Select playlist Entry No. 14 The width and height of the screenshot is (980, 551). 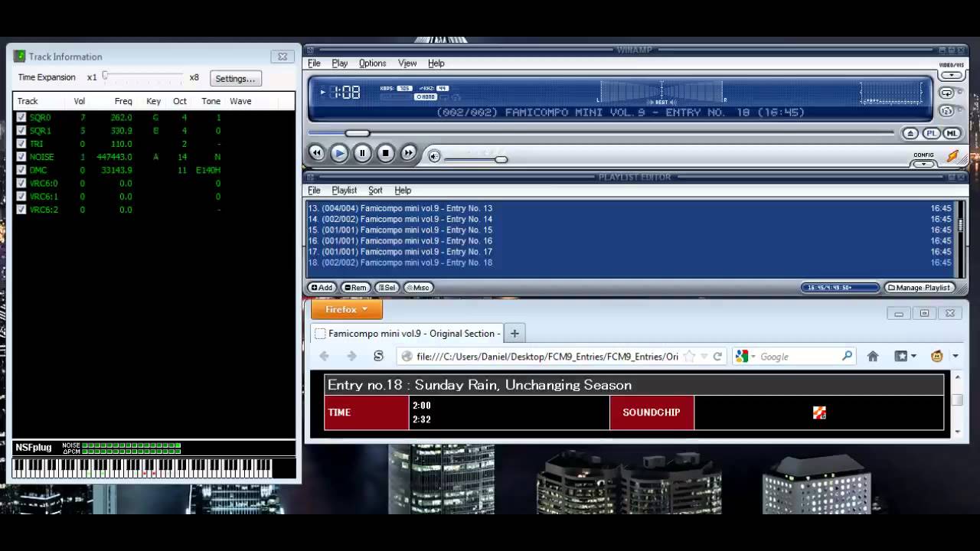(x=632, y=219)
